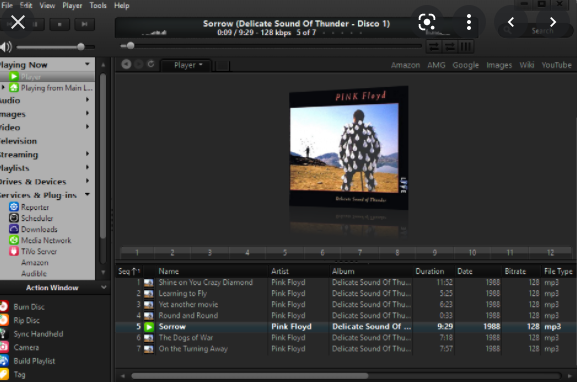577x382 pixels.
Task: Open the Tools menu
Action: [98, 6]
